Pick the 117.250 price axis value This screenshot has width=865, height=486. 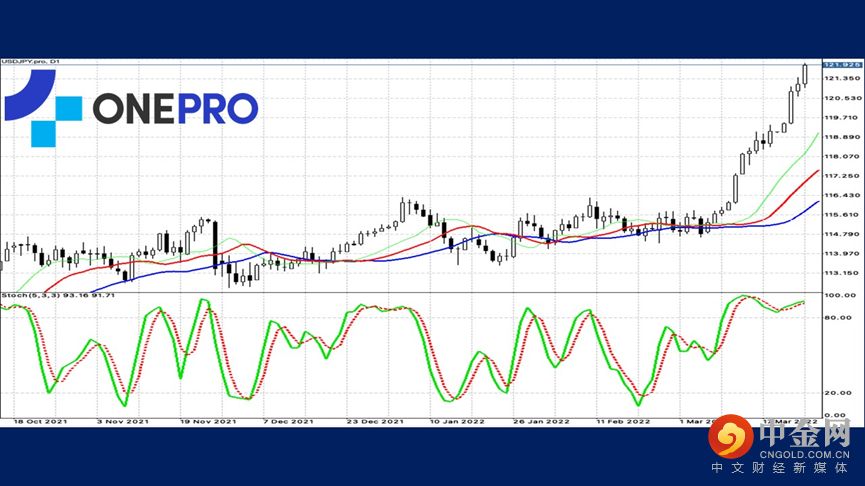842,175
